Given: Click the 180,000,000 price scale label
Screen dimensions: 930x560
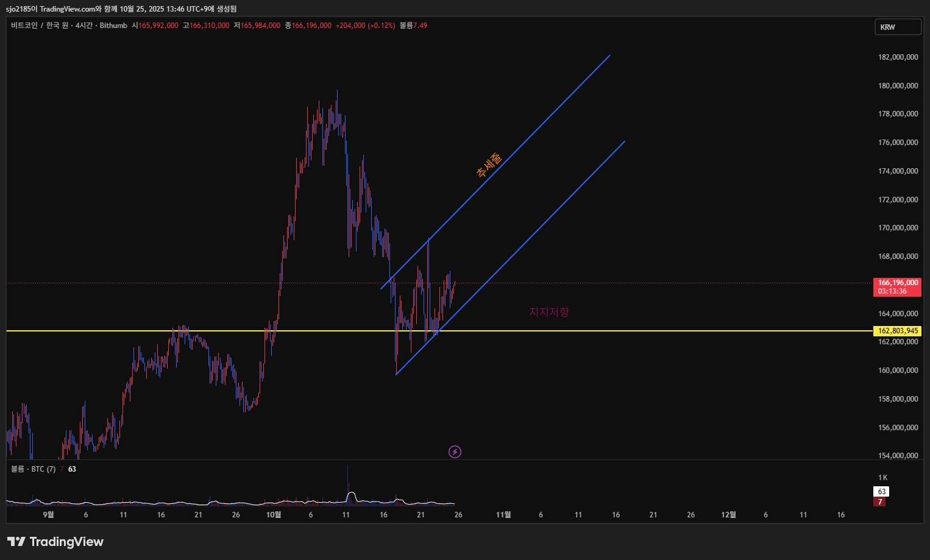Looking at the screenshot, I should [x=898, y=86].
